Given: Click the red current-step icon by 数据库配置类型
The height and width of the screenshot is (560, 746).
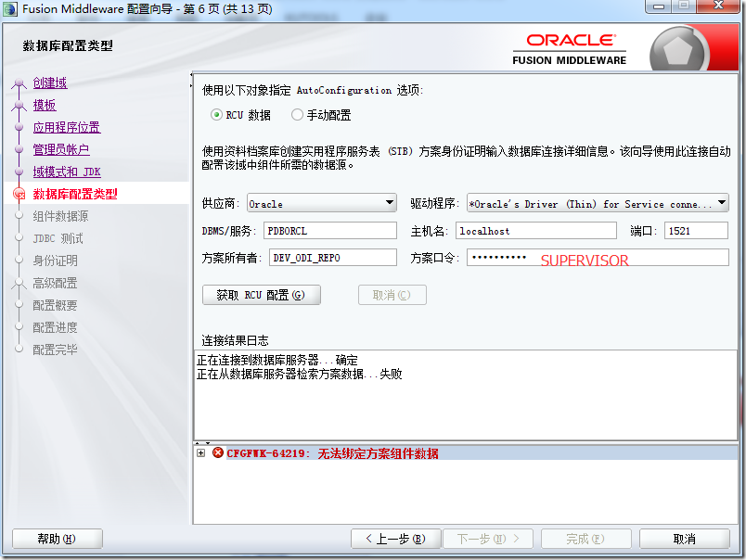Looking at the screenshot, I should [x=19, y=194].
